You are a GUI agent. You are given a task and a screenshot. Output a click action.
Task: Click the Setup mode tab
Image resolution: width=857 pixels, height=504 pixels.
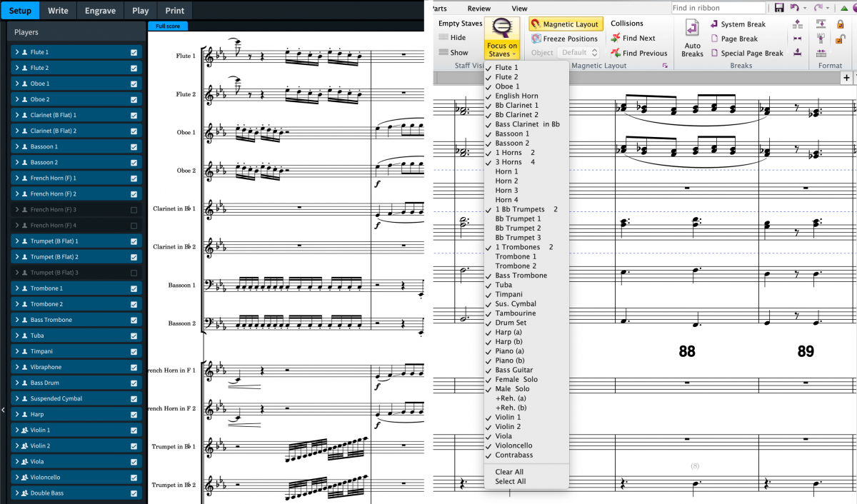tap(20, 11)
